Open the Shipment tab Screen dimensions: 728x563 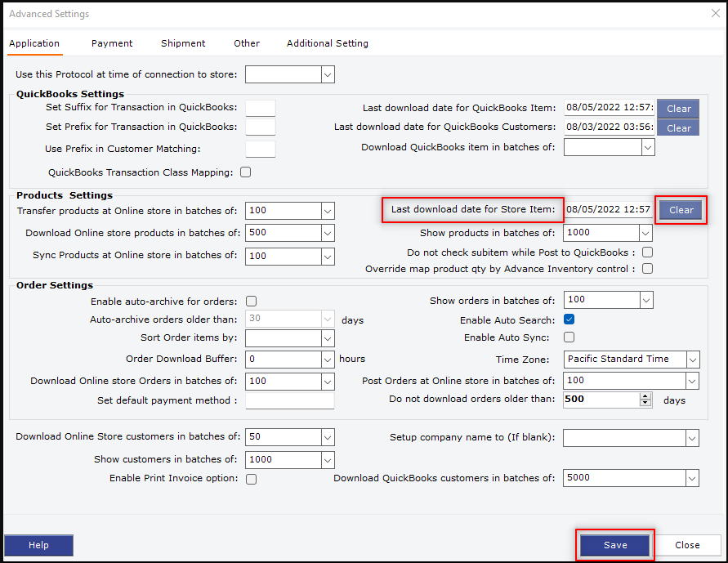[183, 43]
